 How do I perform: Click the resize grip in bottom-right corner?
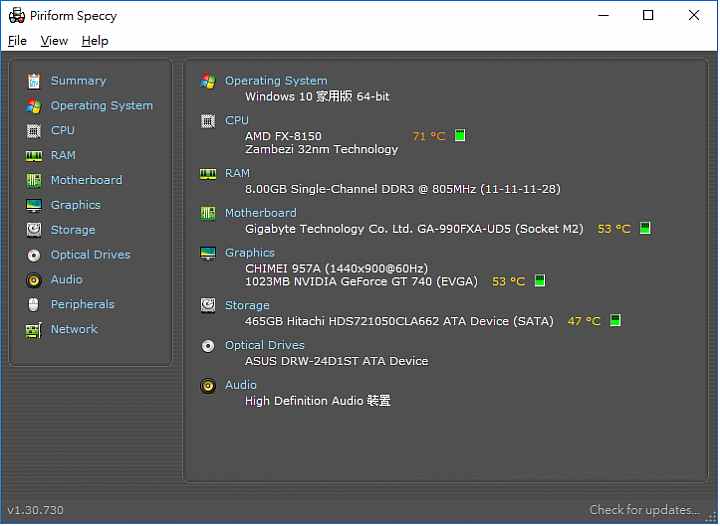(710, 517)
